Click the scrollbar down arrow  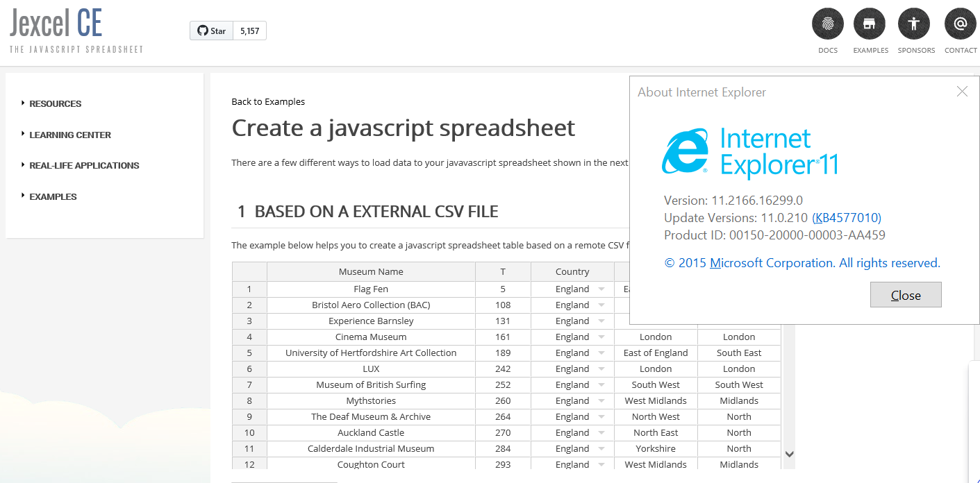coord(789,452)
